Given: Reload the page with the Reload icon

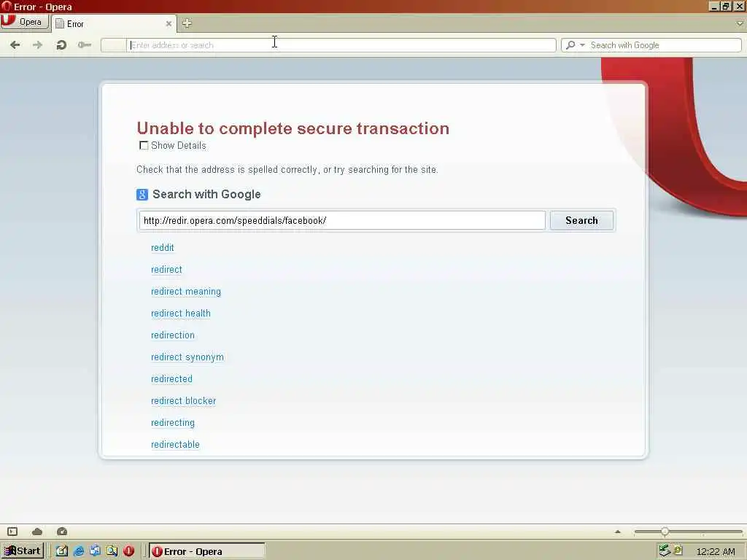Looking at the screenshot, I should 61,44.
